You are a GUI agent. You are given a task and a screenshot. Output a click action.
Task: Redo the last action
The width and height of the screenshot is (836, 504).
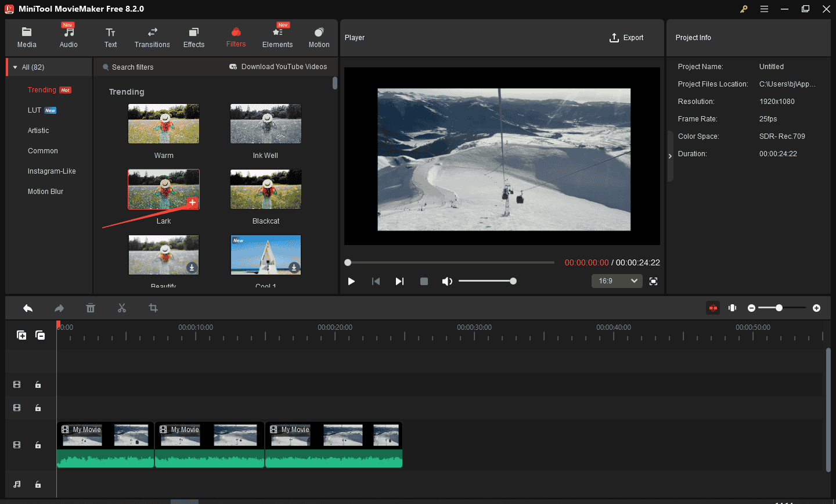click(x=59, y=308)
